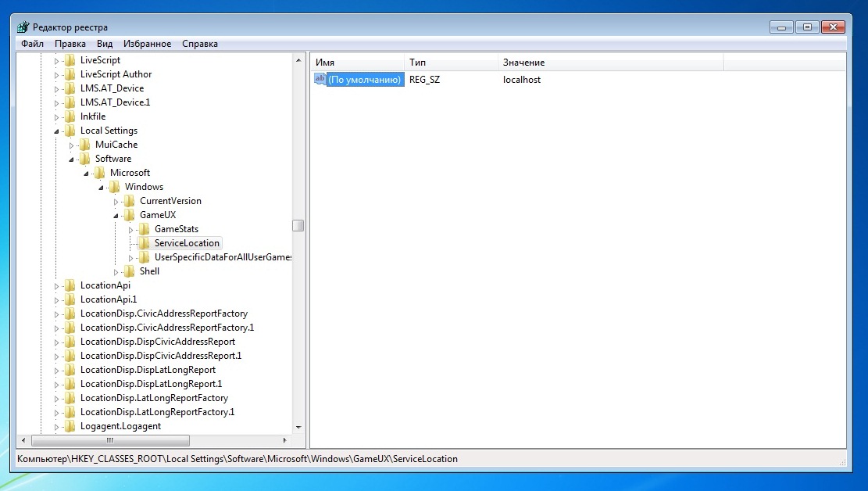Click the LocationApi.1 folder icon
This screenshot has width=868, height=491.
click(70, 299)
